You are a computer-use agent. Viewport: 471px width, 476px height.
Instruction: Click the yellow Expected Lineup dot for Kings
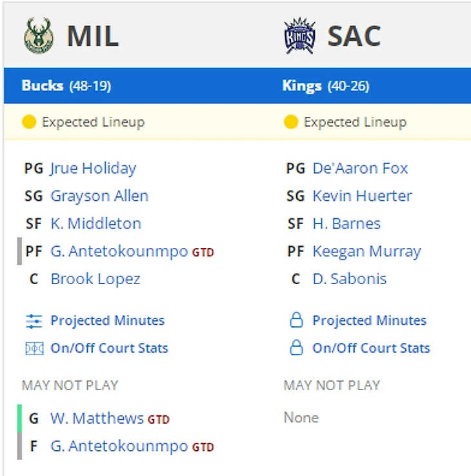click(291, 122)
